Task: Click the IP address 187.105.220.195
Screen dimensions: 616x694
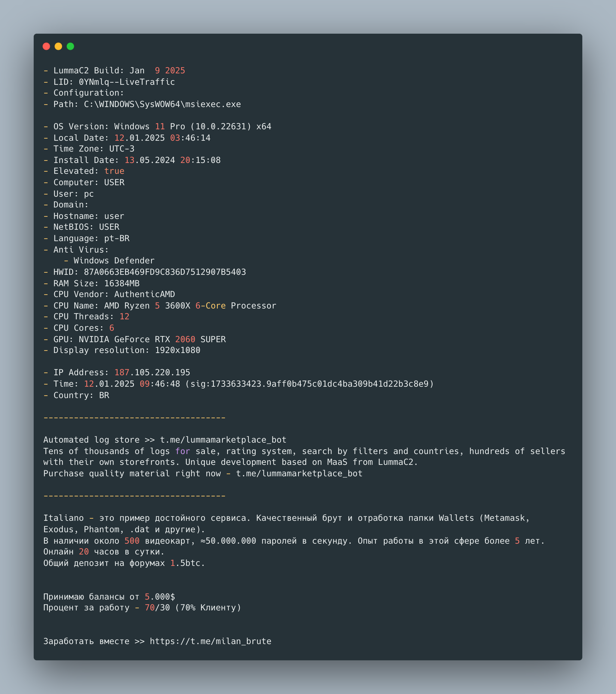Action: pos(152,373)
